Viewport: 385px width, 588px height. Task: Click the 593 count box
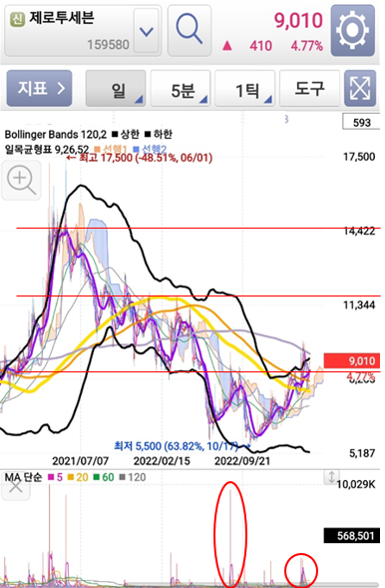click(361, 122)
